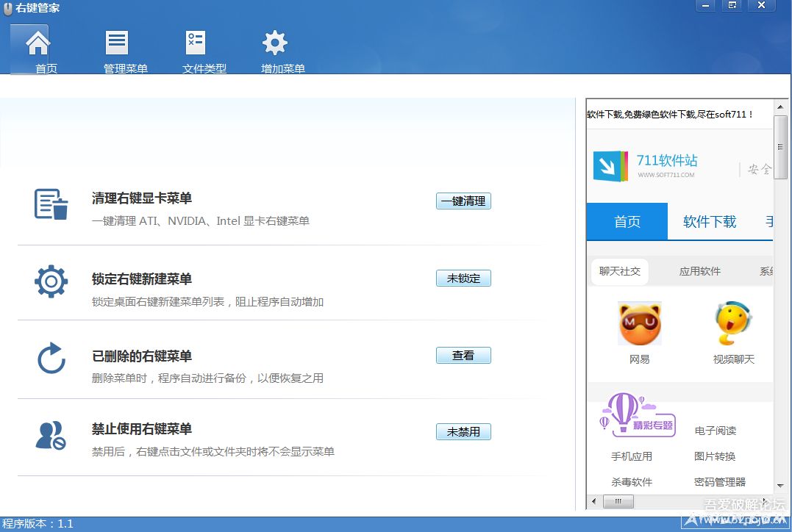
Task: Open 管理菜单 from the top toolbar
Action: 116,42
